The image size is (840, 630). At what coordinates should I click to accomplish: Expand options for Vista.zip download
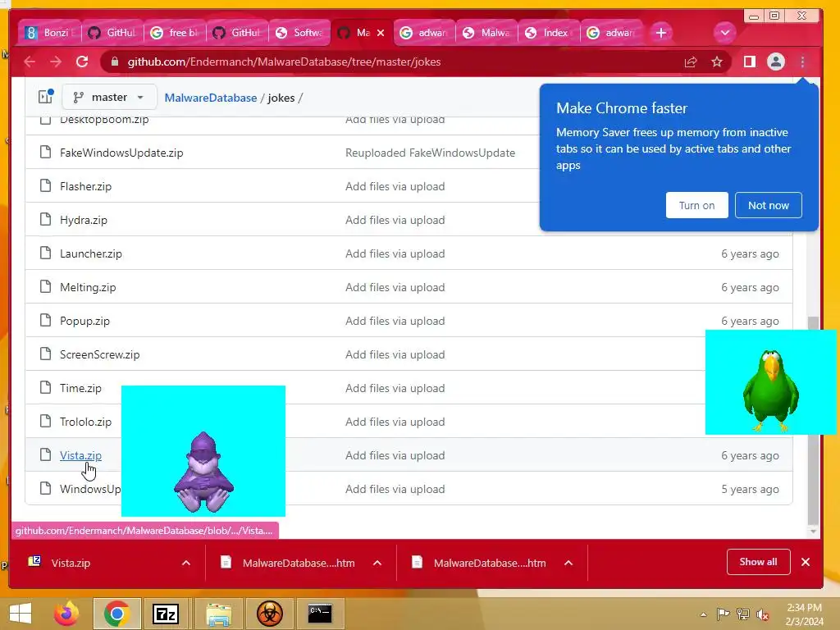pos(186,563)
